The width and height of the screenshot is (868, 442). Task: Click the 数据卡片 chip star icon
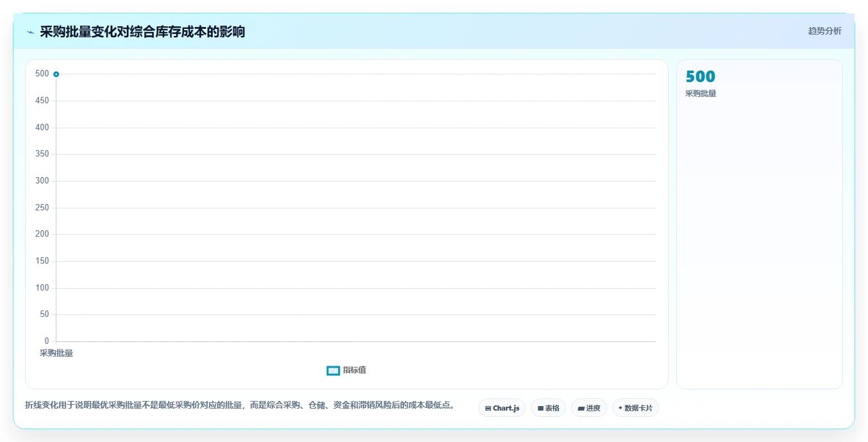pos(620,408)
